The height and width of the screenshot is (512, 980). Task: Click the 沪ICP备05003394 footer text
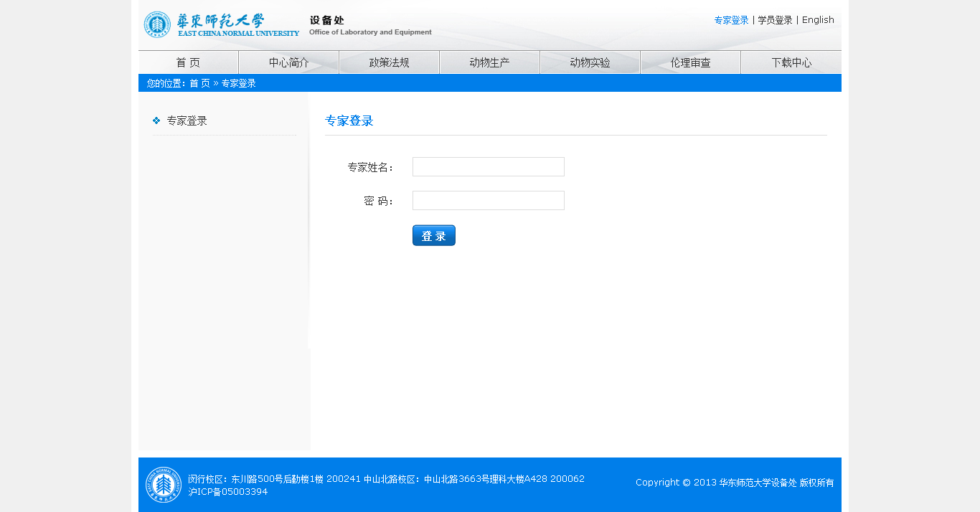point(228,492)
